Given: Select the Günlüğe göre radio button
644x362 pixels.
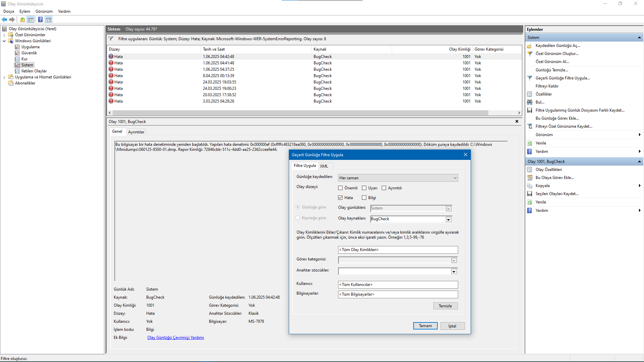Looking at the screenshot, I should pos(298,207).
